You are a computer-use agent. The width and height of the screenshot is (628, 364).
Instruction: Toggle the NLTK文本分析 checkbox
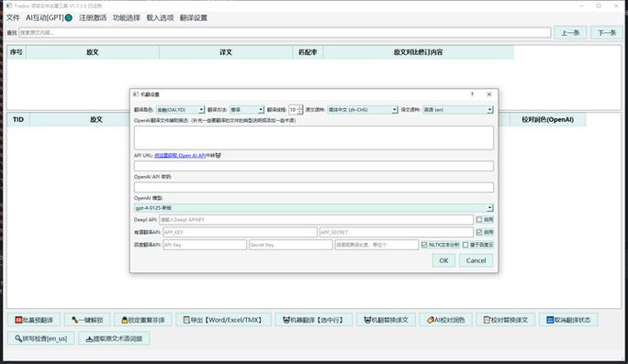coord(424,245)
